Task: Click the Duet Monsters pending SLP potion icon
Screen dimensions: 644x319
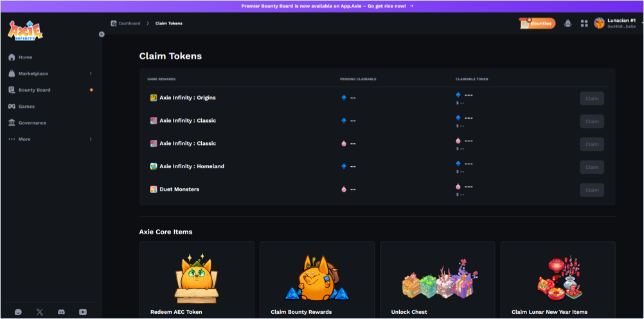Action: tap(344, 189)
